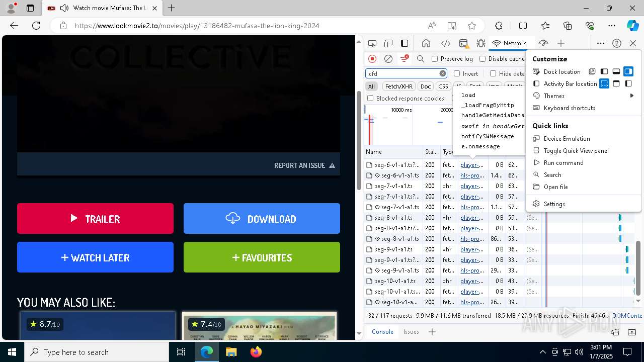Choose Device Emulation quick link
The width and height of the screenshot is (644, 362).
coord(584,138)
